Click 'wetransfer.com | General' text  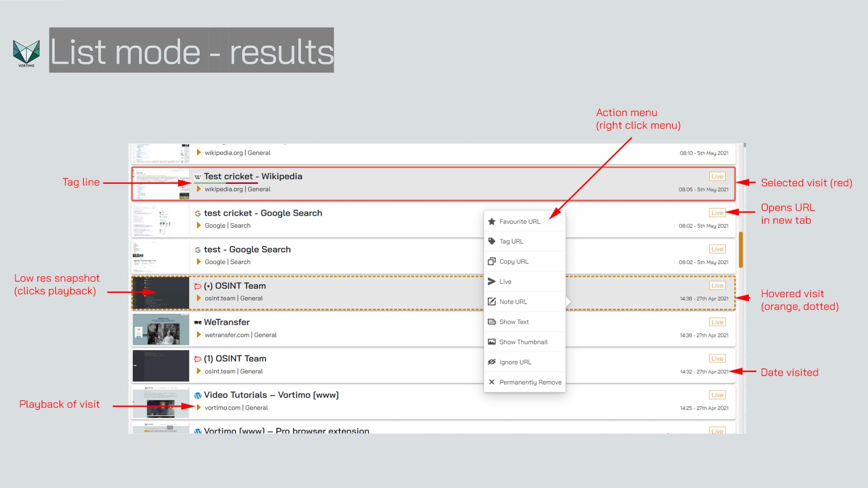click(241, 335)
